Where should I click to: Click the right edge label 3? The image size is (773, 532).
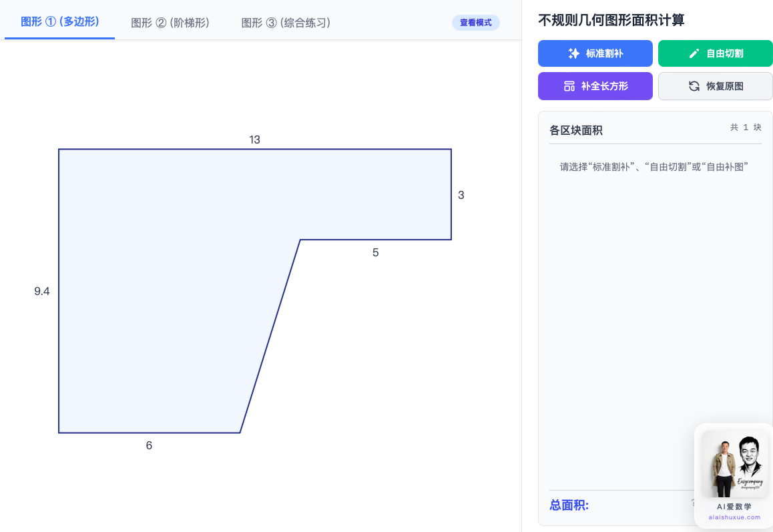click(x=461, y=196)
